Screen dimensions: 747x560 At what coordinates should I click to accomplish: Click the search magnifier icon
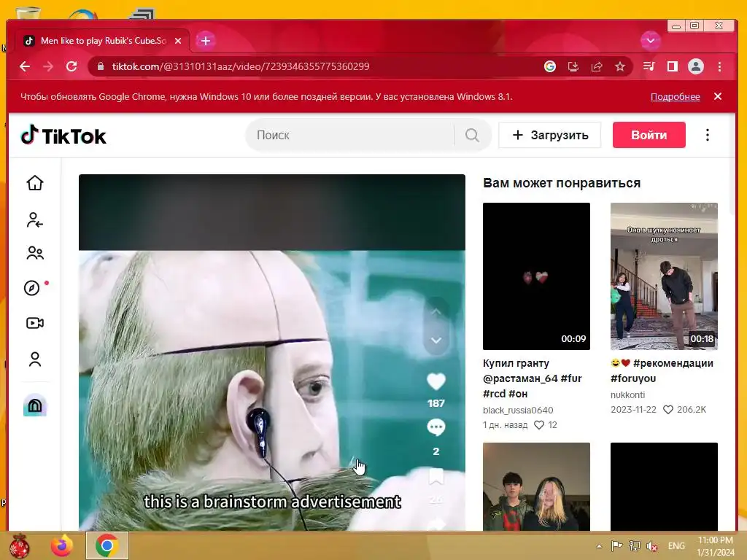pyautogui.click(x=472, y=135)
